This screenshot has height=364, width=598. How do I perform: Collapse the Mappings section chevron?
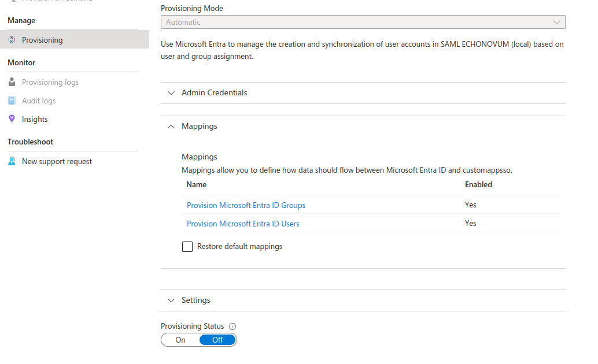[171, 126]
